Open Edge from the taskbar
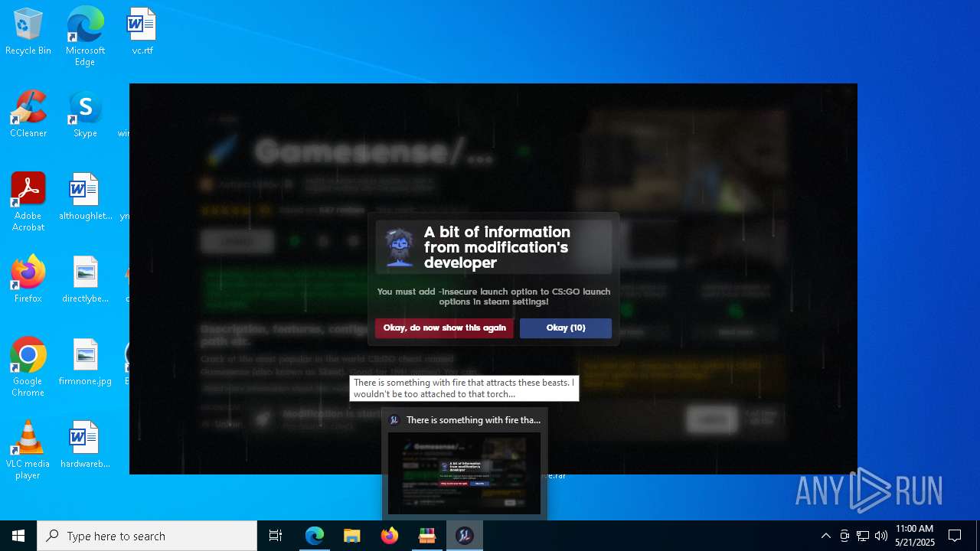980x551 pixels. [x=315, y=536]
